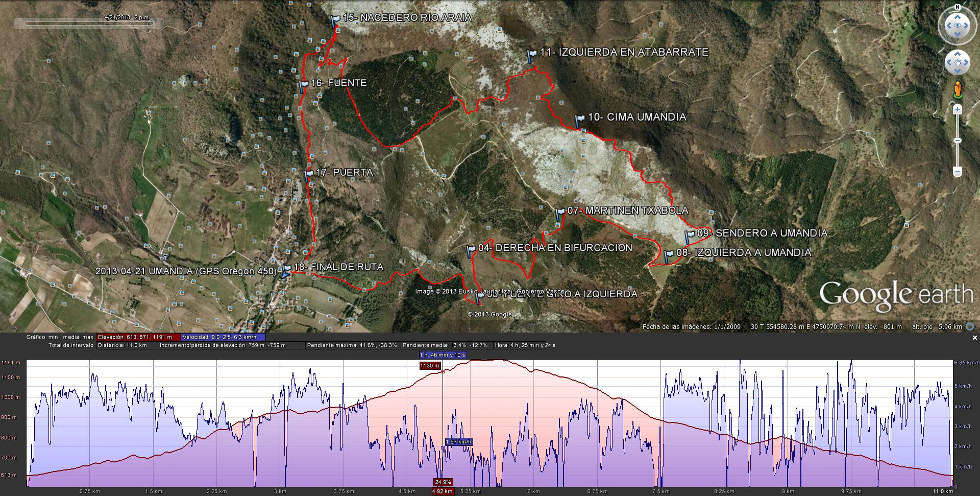This screenshot has width=980, height=496.
Task: Toggle the Elevación graph series
Action: [x=138, y=337]
